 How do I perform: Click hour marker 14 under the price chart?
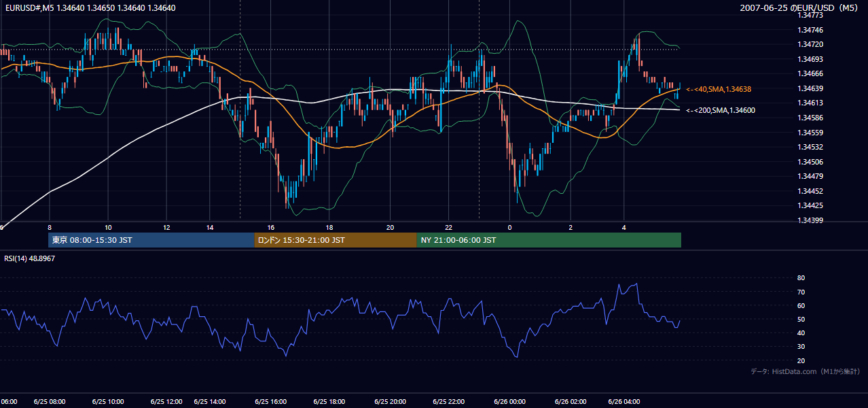210,227
